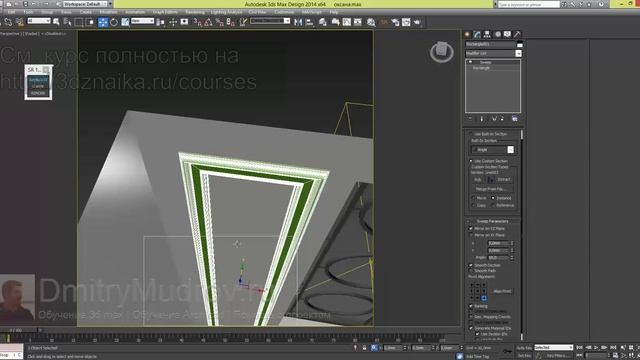Click the Align tool icon
The image size is (640, 360).
309,22
